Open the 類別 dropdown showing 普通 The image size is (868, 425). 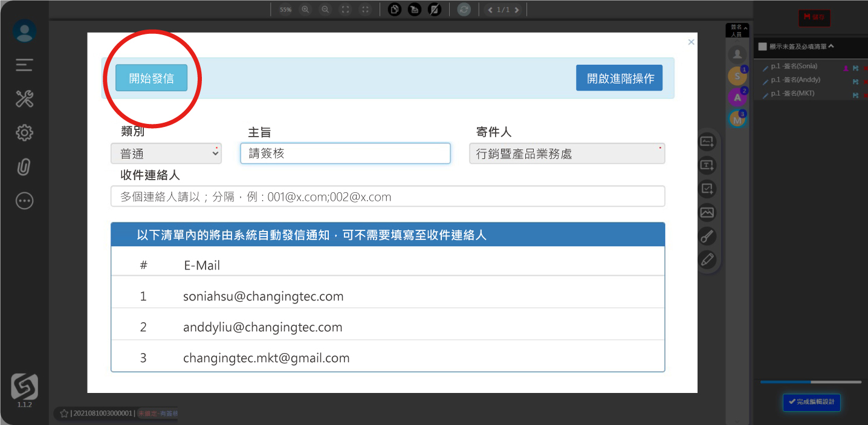pyautogui.click(x=166, y=154)
